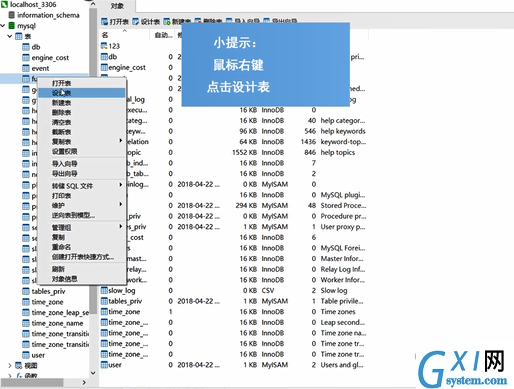Choose 复制 from the context menu

pyautogui.click(x=82, y=237)
